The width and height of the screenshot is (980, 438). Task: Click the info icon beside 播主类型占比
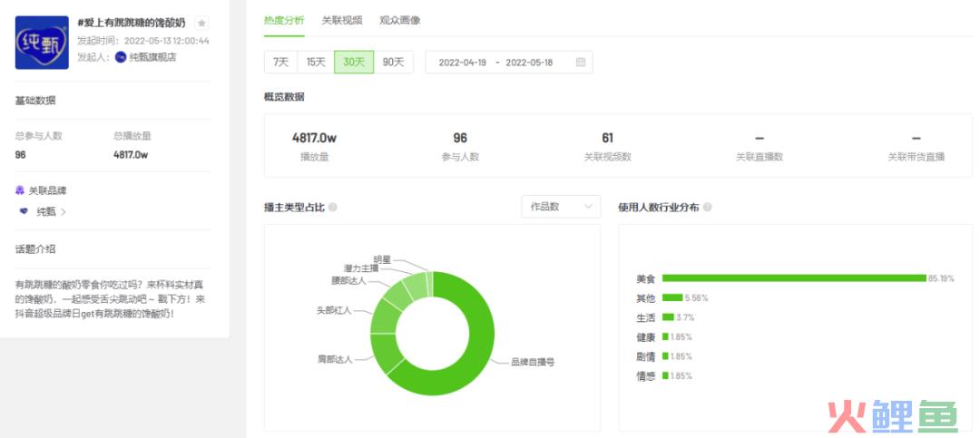click(332, 208)
